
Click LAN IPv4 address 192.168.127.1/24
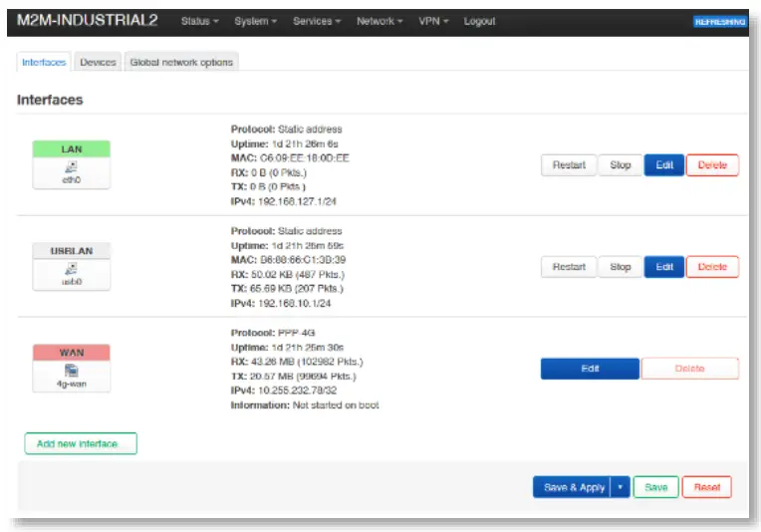(297, 201)
